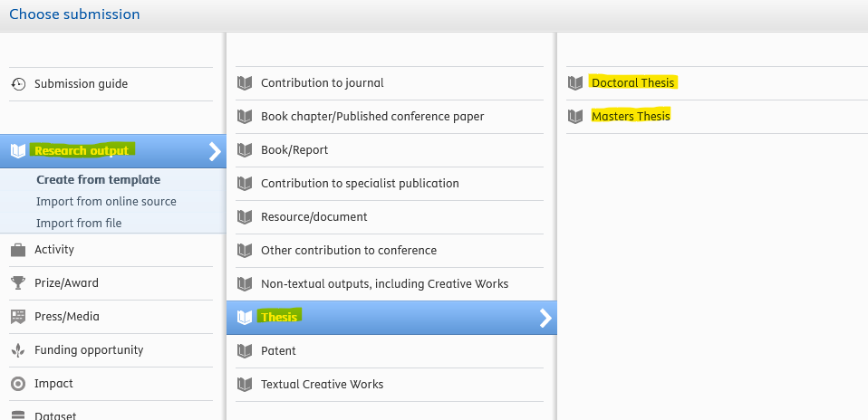Expand the Thesis category chevron arrow

(x=545, y=318)
